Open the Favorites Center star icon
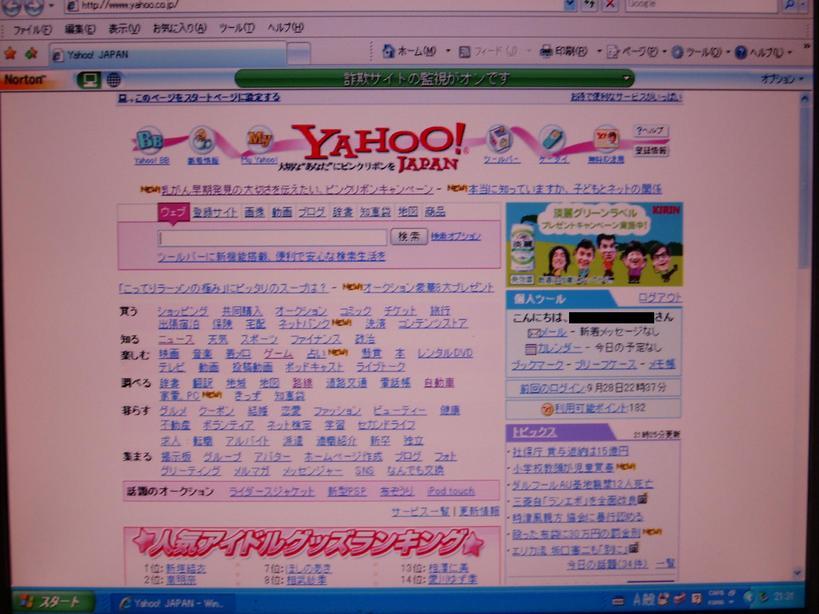The image size is (819, 614). [x=10, y=53]
